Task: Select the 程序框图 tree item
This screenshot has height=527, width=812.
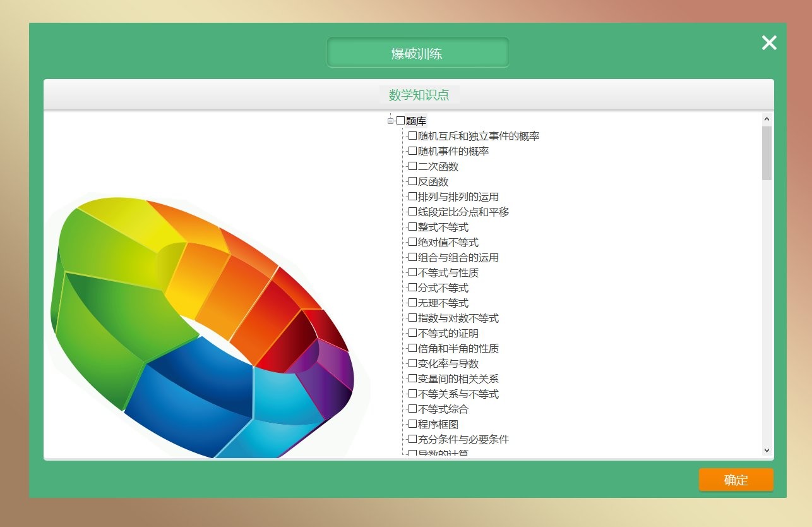Action: (438, 424)
